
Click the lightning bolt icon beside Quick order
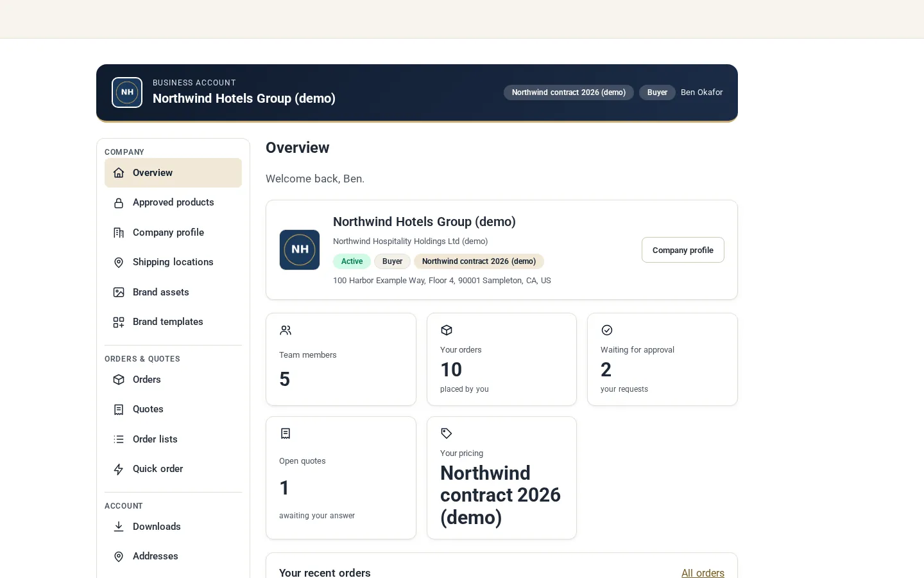(x=119, y=469)
